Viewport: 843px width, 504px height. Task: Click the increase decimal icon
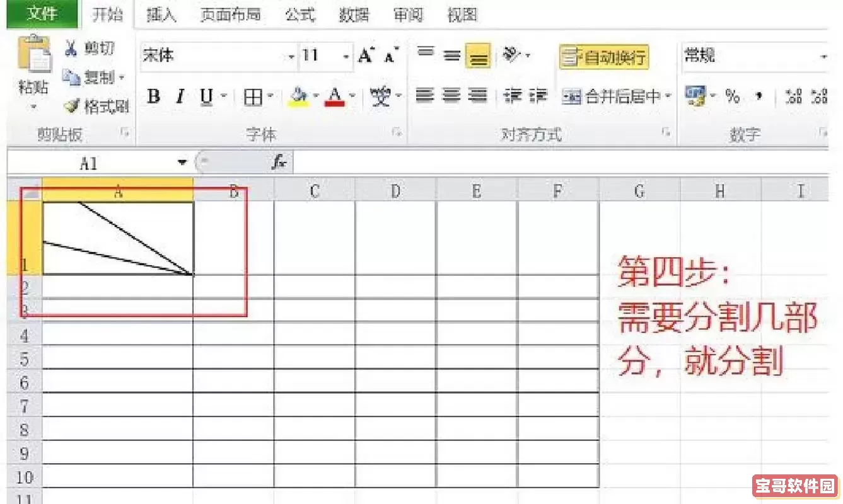coord(793,96)
